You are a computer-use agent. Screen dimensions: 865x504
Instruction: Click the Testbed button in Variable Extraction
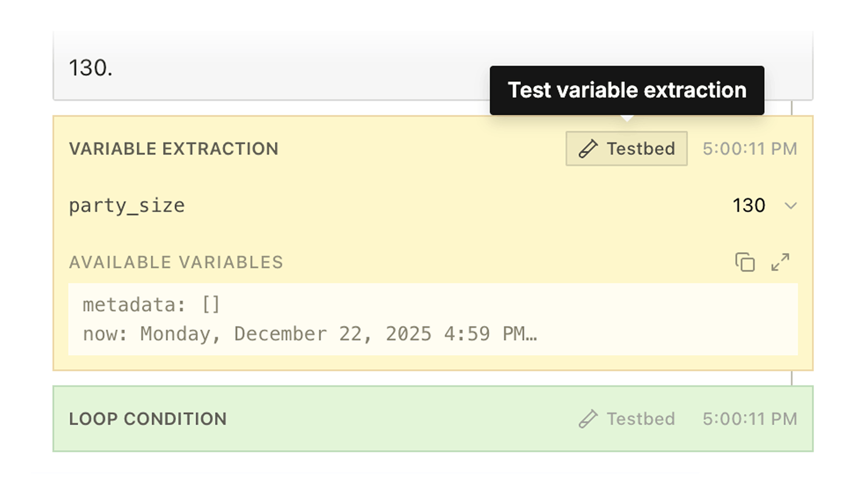[x=626, y=149]
